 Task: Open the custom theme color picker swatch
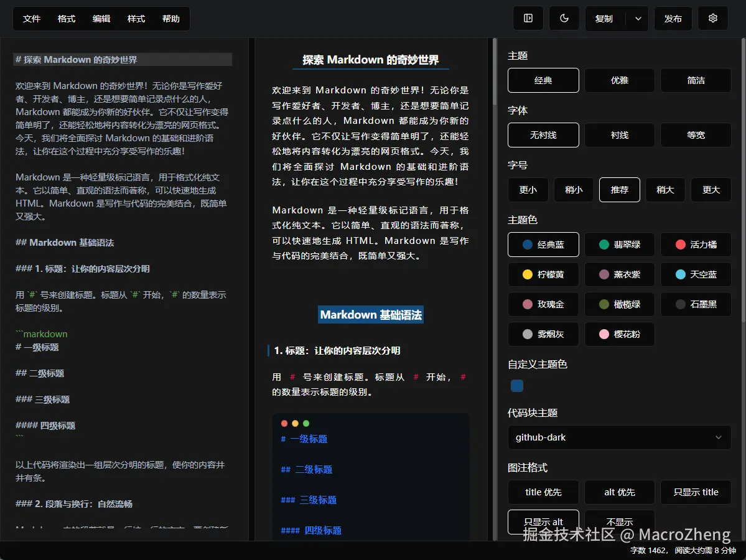coord(516,386)
